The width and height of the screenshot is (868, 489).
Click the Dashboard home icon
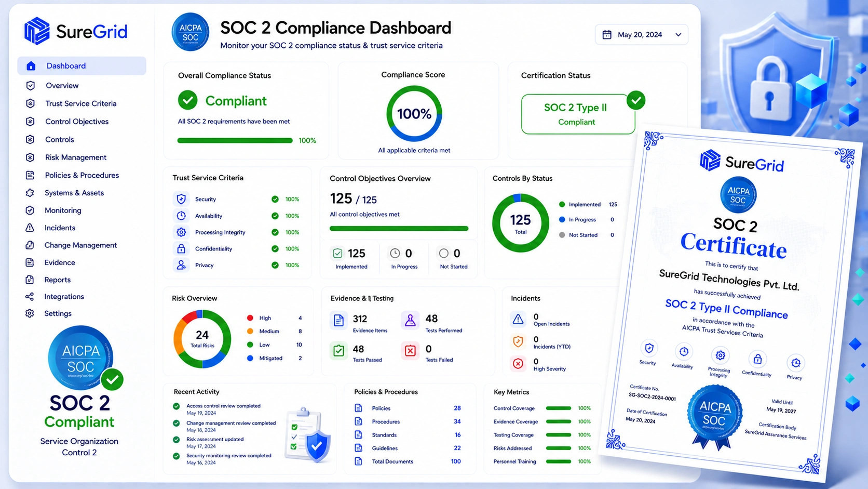[x=31, y=66]
